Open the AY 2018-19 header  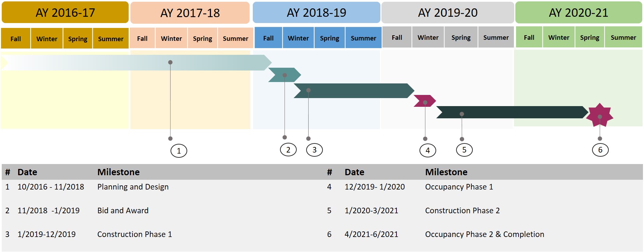[316, 13]
